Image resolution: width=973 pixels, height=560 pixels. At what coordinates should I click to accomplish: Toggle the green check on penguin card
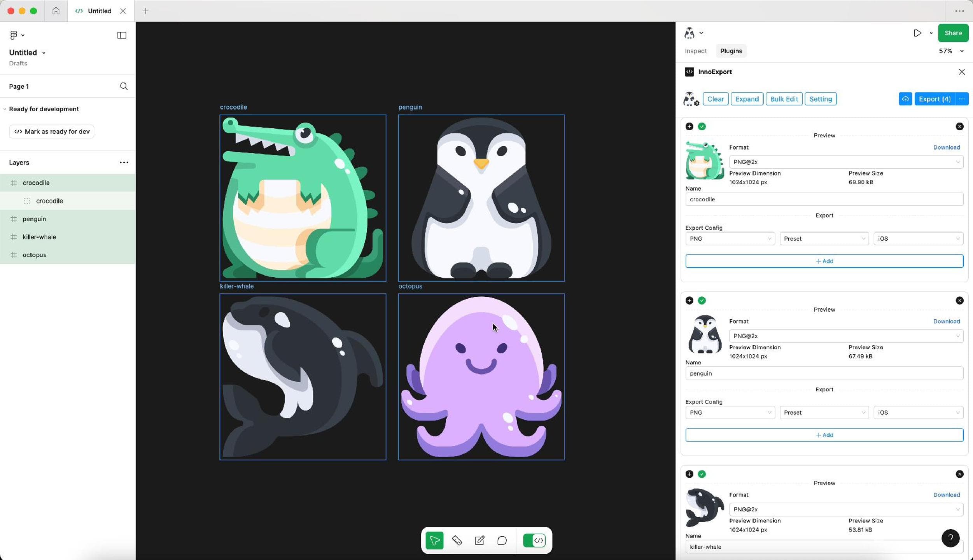(702, 301)
